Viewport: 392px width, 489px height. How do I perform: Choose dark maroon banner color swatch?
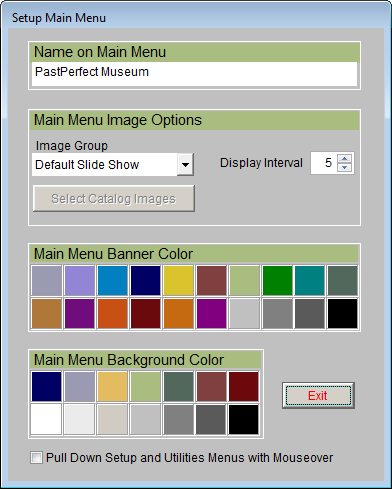click(x=146, y=314)
